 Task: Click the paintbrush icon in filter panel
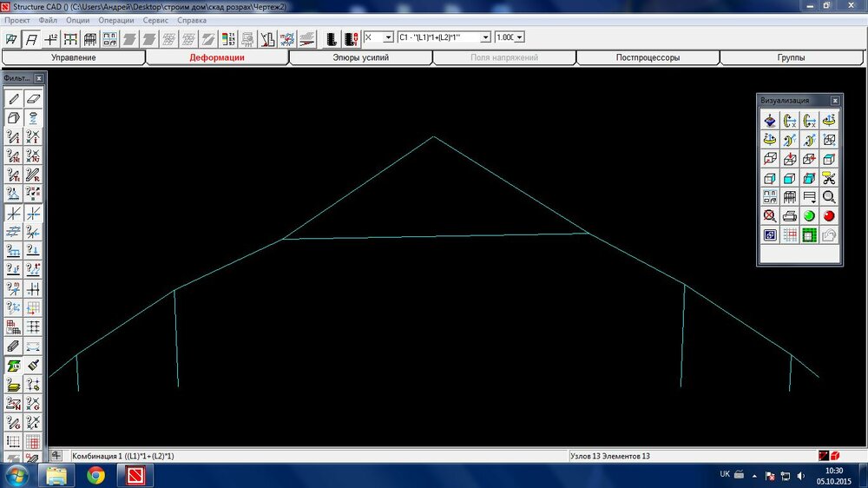point(33,366)
